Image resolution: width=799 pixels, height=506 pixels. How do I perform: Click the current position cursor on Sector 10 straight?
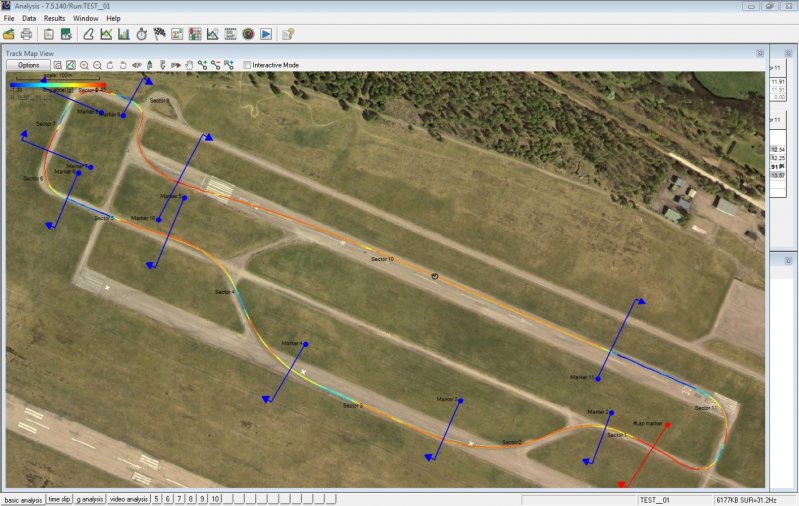[435, 276]
